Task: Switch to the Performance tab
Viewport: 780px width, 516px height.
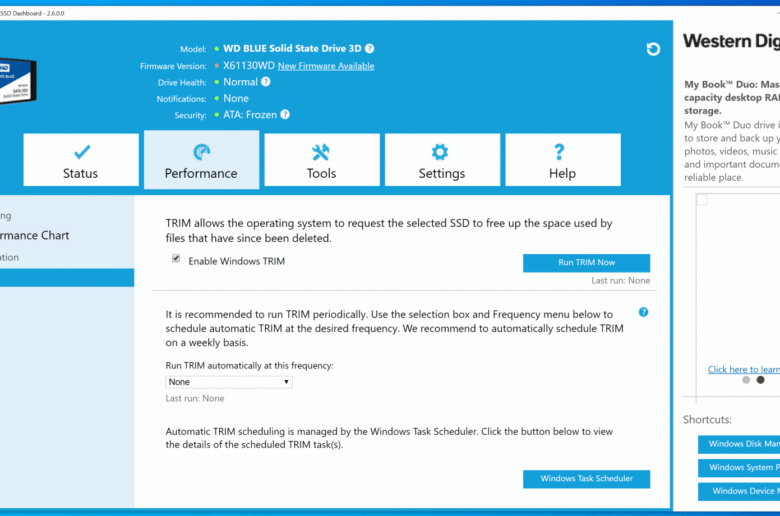Action: click(201, 160)
